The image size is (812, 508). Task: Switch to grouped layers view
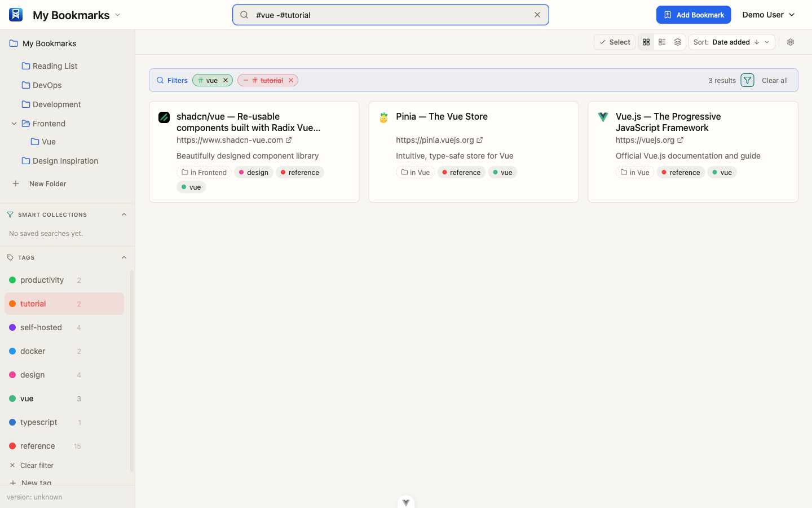tap(678, 42)
